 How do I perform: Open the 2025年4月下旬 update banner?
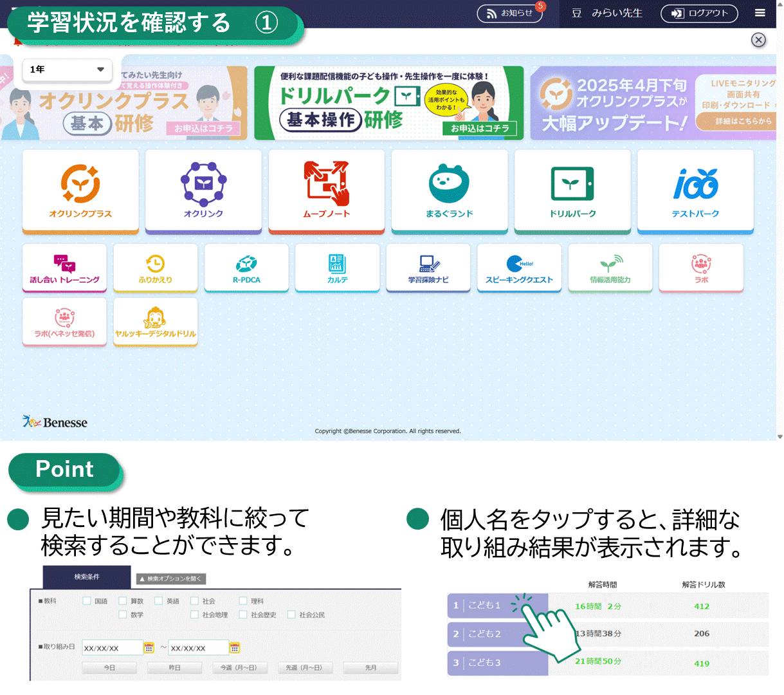pos(653,103)
